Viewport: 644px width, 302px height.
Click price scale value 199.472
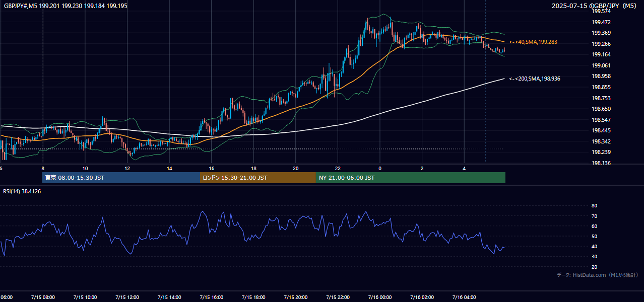601,22
